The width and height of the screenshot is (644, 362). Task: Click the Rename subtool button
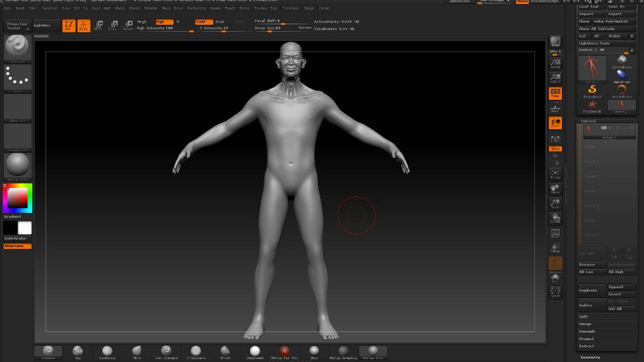592,264
